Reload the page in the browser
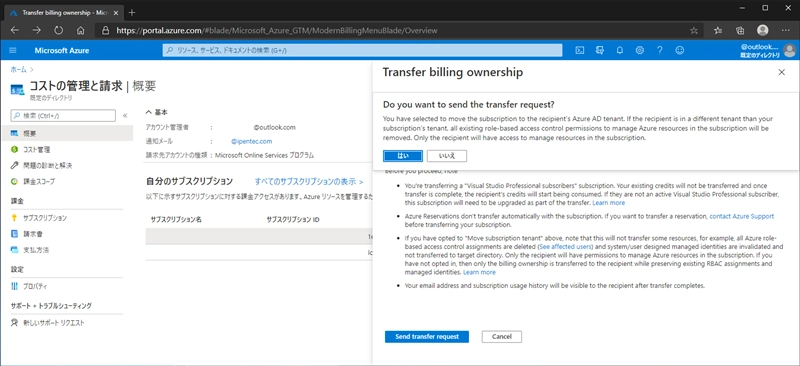 pos(58,31)
